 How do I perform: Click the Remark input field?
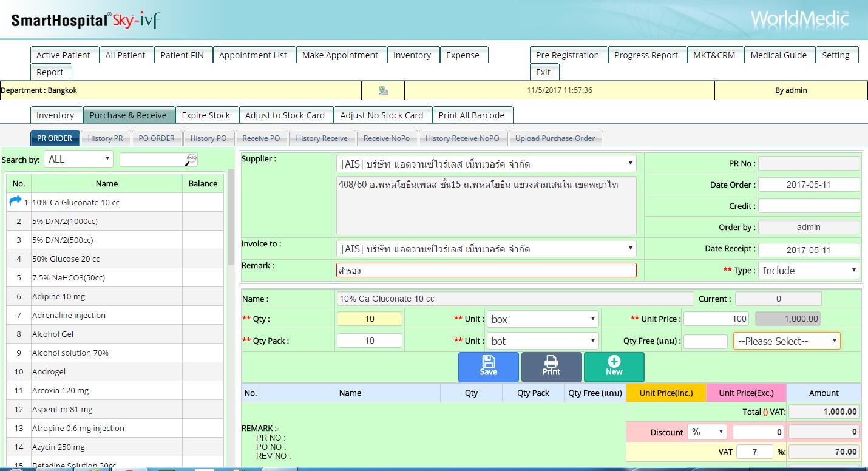tap(486, 270)
